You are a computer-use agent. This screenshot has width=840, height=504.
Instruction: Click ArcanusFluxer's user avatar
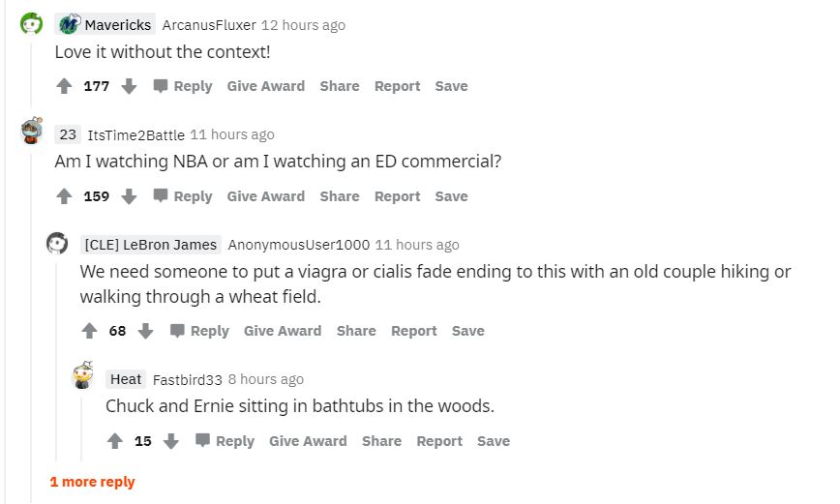(x=32, y=24)
